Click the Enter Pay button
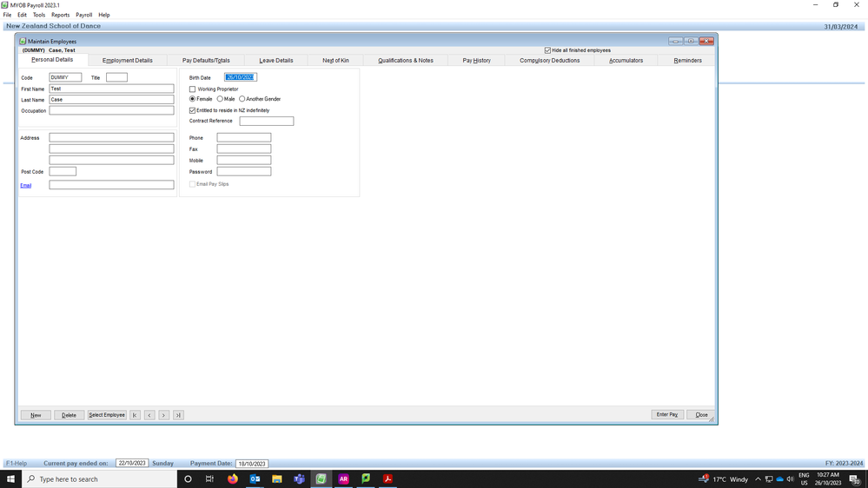868x488 pixels. click(667, 415)
